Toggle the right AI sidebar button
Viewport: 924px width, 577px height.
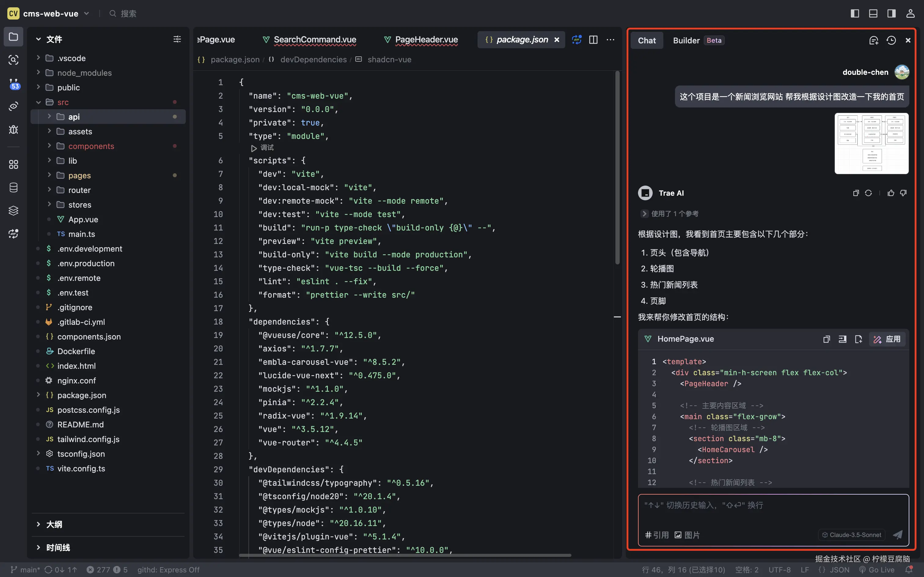(x=892, y=14)
